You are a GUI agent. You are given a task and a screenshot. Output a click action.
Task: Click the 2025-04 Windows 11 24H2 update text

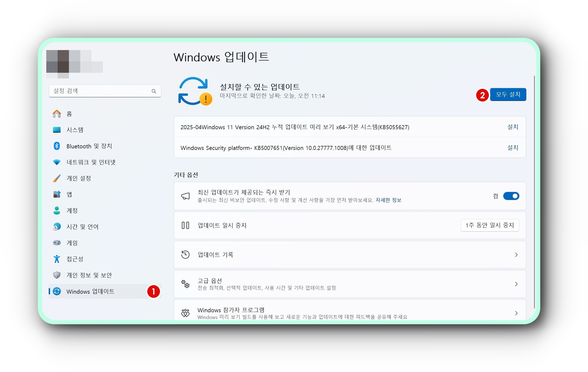[x=295, y=127]
